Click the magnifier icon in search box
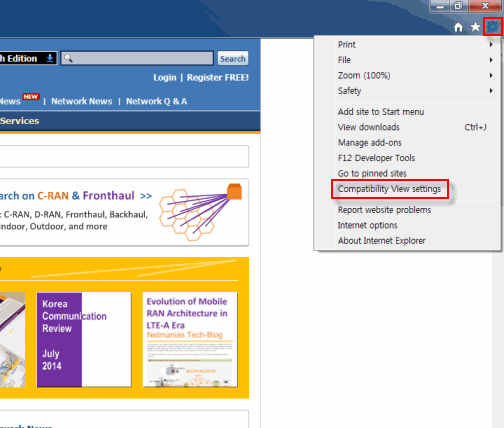The height and width of the screenshot is (428, 504). tap(68, 58)
